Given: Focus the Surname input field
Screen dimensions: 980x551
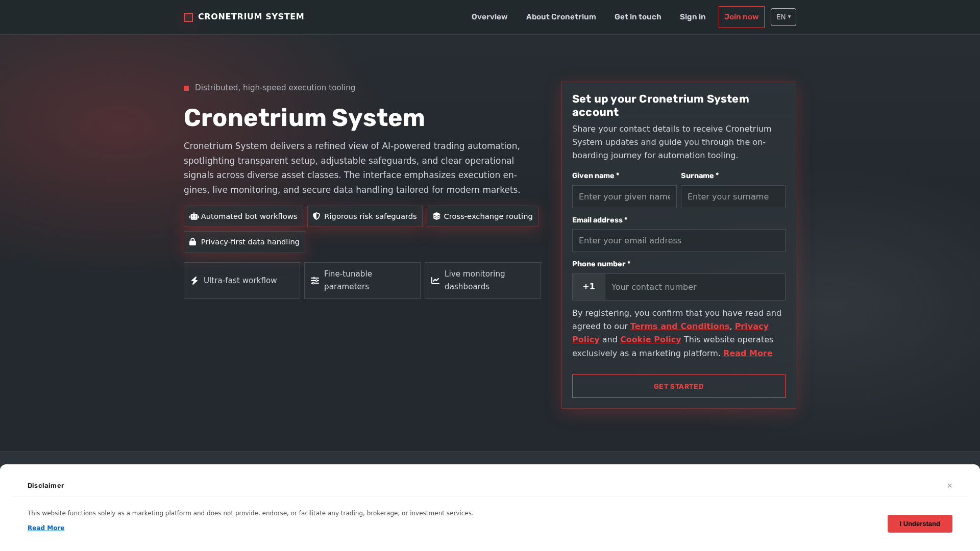Looking at the screenshot, I should [x=733, y=197].
